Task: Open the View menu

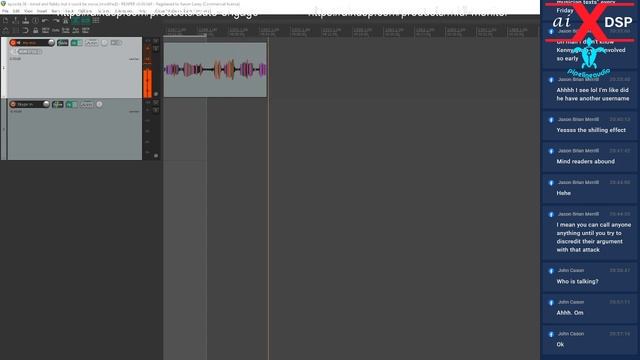Action: pos(28,11)
